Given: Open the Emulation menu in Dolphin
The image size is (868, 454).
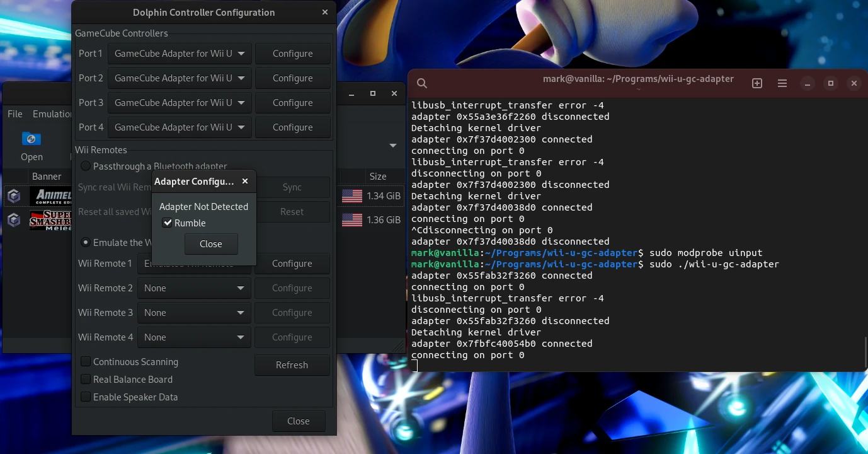Looking at the screenshot, I should pyautogui.click(x=52, y=114).
